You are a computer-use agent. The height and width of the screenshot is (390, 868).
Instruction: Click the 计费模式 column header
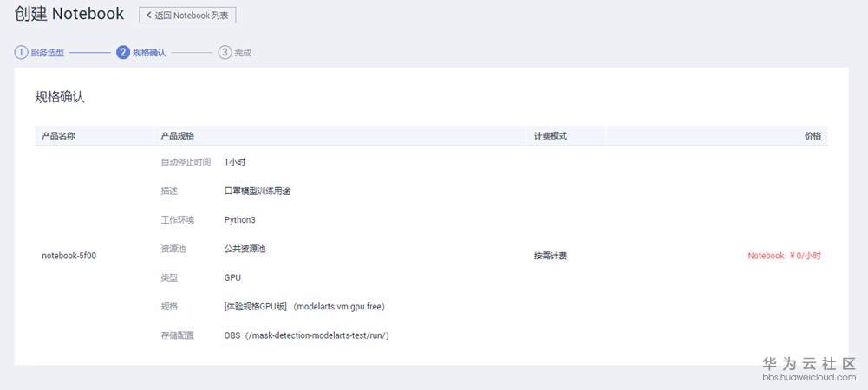pyautogui.click(x=551, y=136)
